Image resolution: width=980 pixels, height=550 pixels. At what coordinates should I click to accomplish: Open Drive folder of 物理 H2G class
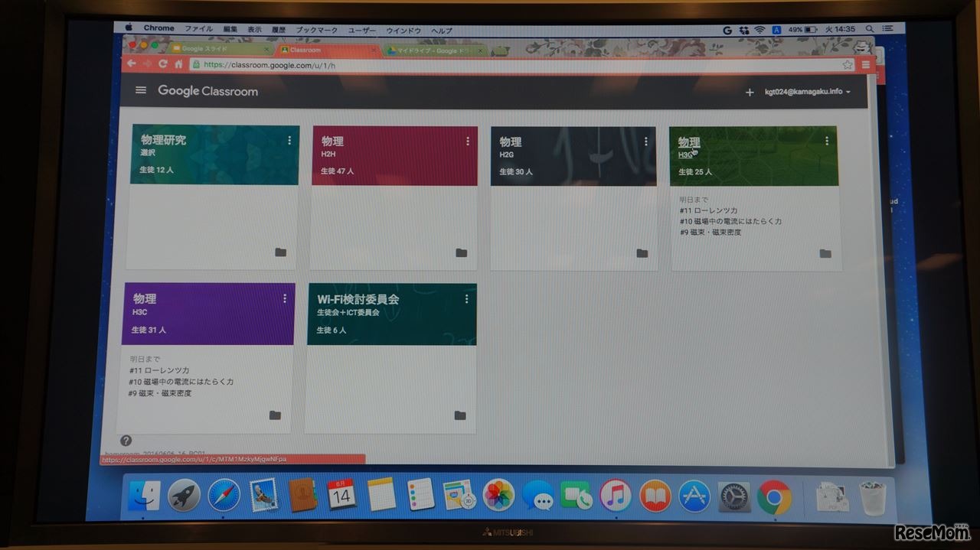642,253
